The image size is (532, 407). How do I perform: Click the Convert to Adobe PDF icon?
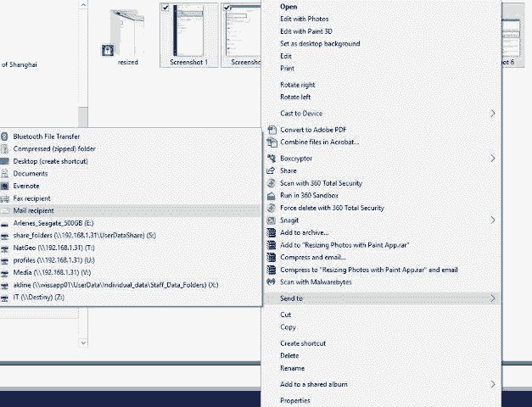(272, 130)
